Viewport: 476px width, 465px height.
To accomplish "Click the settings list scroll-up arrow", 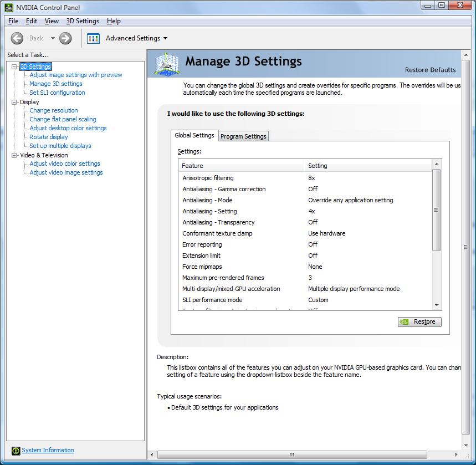I will pos(437,164).
